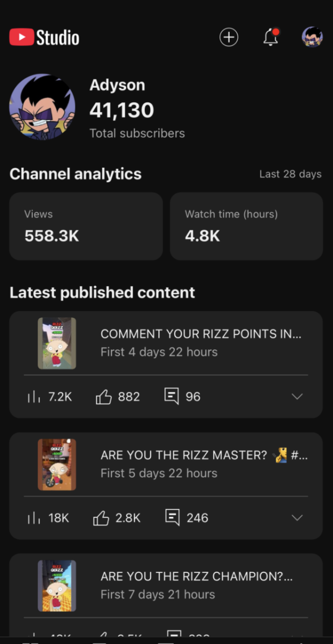Open the Watch time (hours) card
Image resolution: width=333 pixels, height=644 pixels.
coord(246,226)
